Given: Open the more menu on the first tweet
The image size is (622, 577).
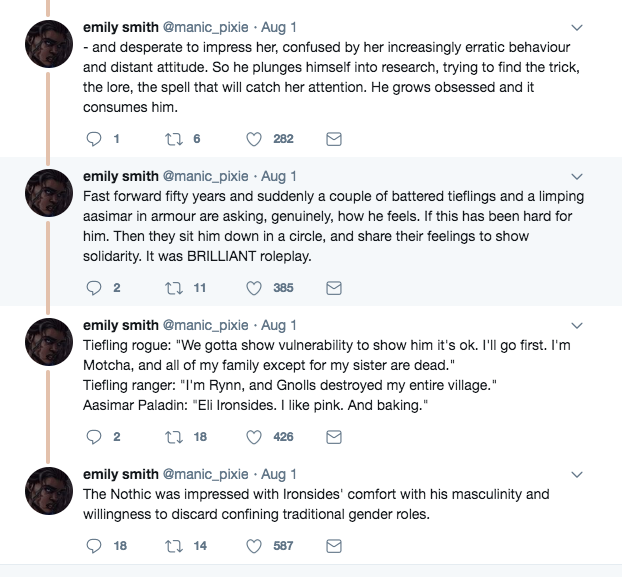Looking at the screenshot, I should tap(578, 27).
